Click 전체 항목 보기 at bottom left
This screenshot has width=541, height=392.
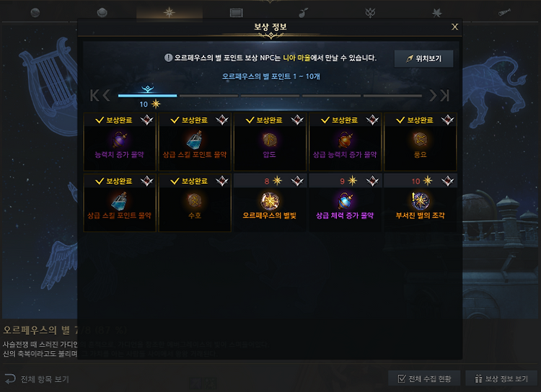pyautogui.click(x=38, y=379)
